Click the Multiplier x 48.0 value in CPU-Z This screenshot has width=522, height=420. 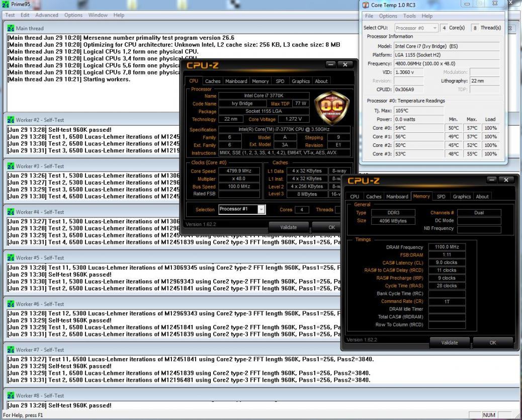point(239,179)
